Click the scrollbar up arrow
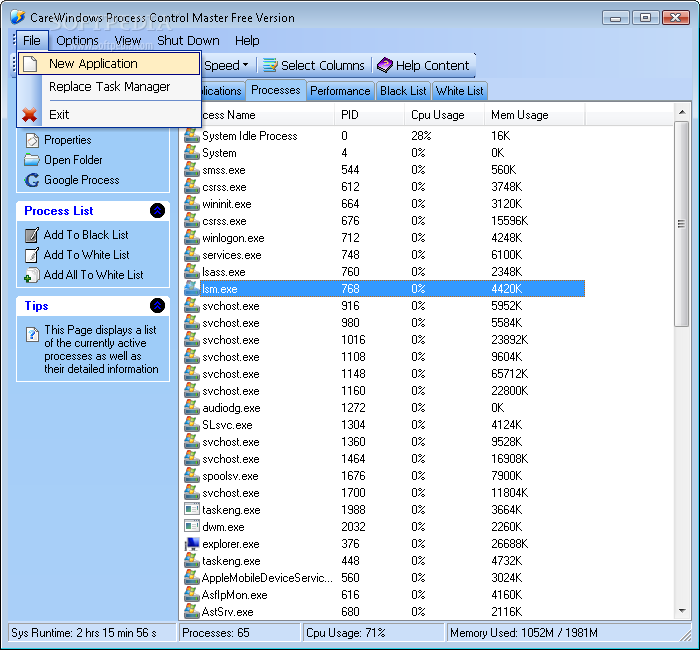The height and width of the screenshot is (650, 700). click(x=682, y=112)
